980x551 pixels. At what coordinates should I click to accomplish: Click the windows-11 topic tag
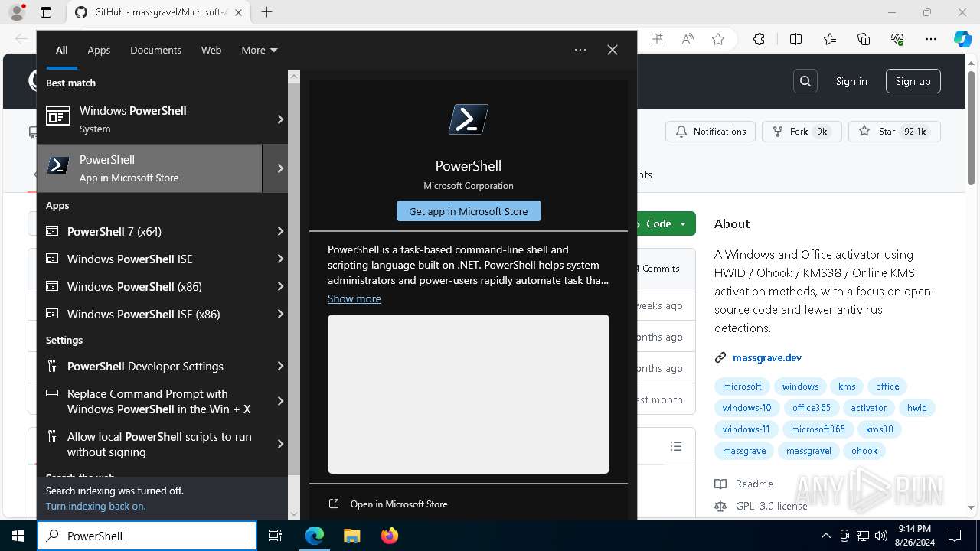point(746,429)
